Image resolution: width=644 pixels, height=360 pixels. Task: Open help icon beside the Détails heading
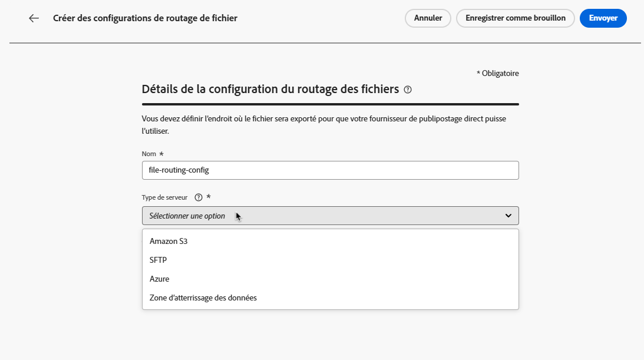click(408, 90)
